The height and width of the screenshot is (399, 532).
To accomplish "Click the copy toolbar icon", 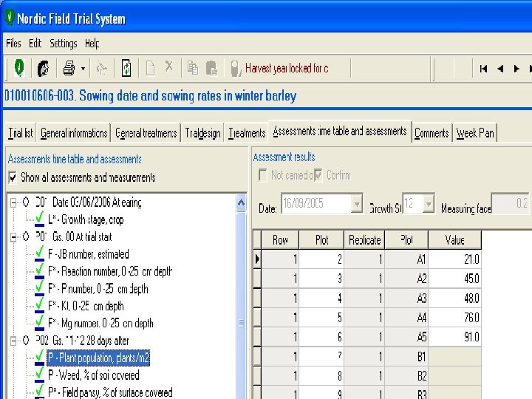I will pos(193,68).
